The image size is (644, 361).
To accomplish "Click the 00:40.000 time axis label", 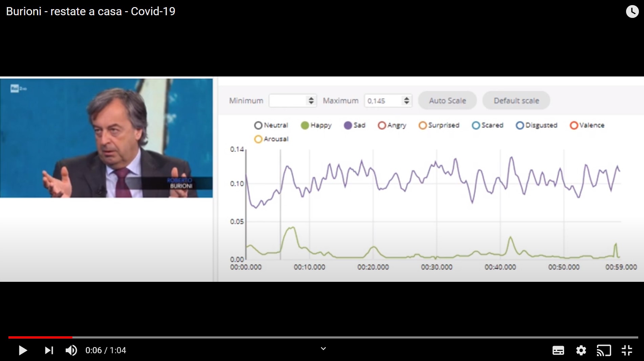I will pos(500,267).
